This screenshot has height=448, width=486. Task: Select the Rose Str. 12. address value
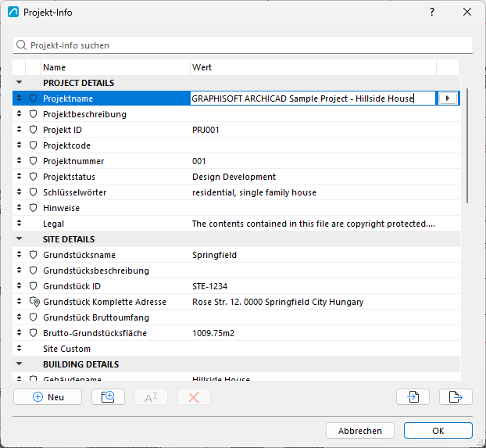[x=277, y=302]
